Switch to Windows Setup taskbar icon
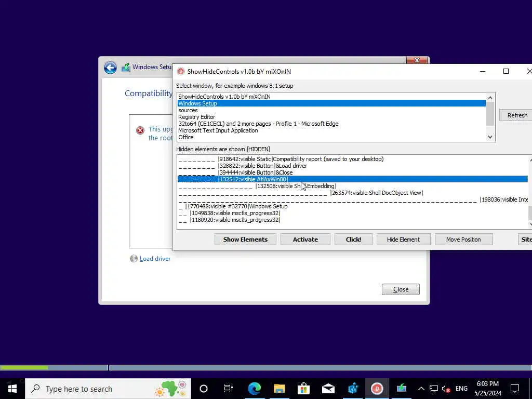The width and height of the screenshot is (532, 399). coord(402,389)
